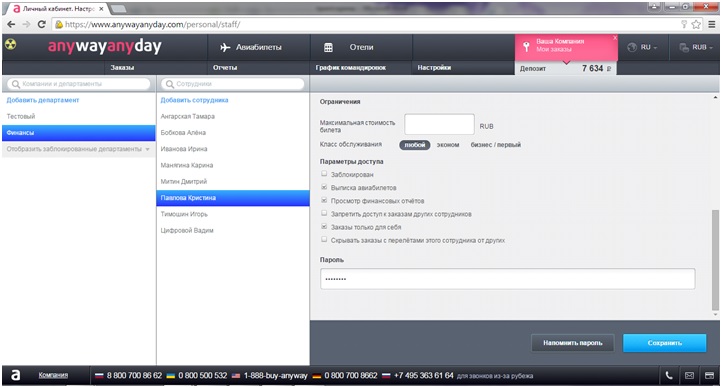Click the phone icon in footer

[669, 376]
